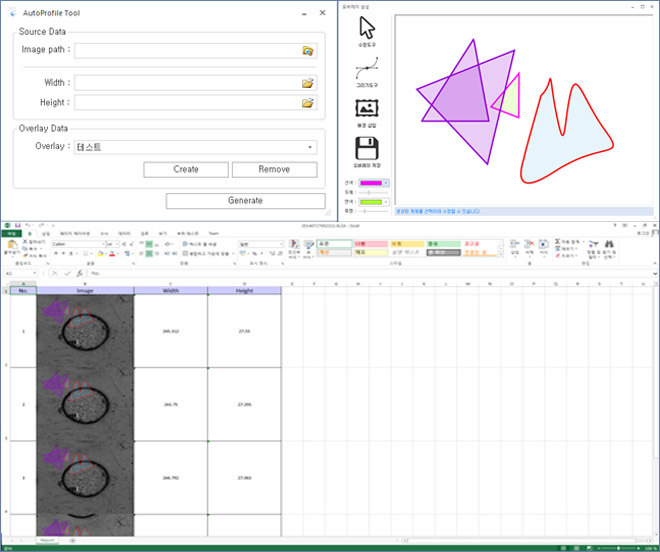This screenshot has height=552, width=660.
Task: Click Excel conditional formatting icon
Action: tap(294, 244)
